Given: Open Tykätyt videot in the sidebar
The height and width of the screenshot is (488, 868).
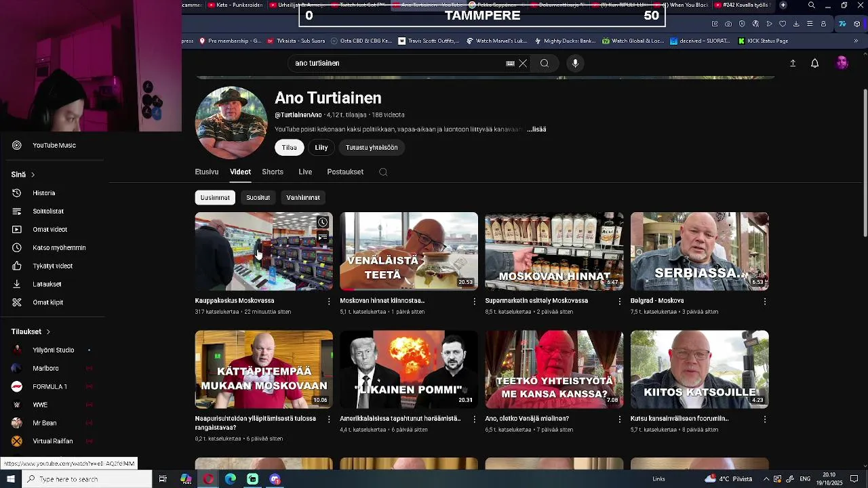Looking at the screenshot, I should [x=52, y=266].
